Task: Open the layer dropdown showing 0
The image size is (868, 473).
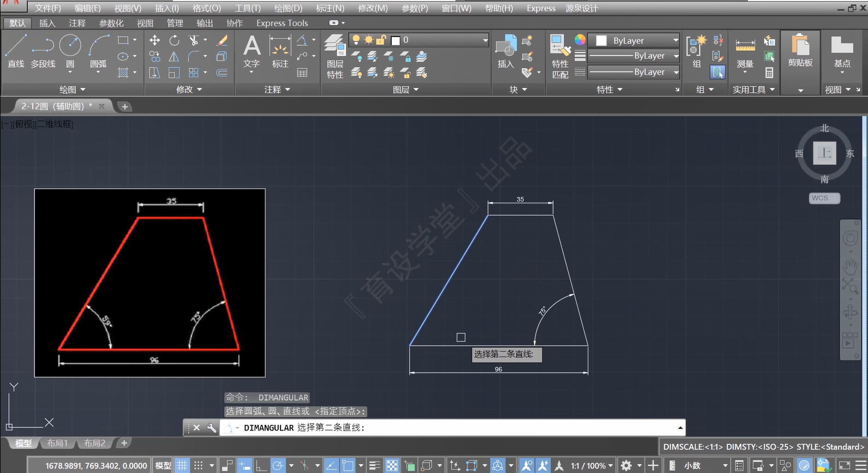Action: click(418, 40)
